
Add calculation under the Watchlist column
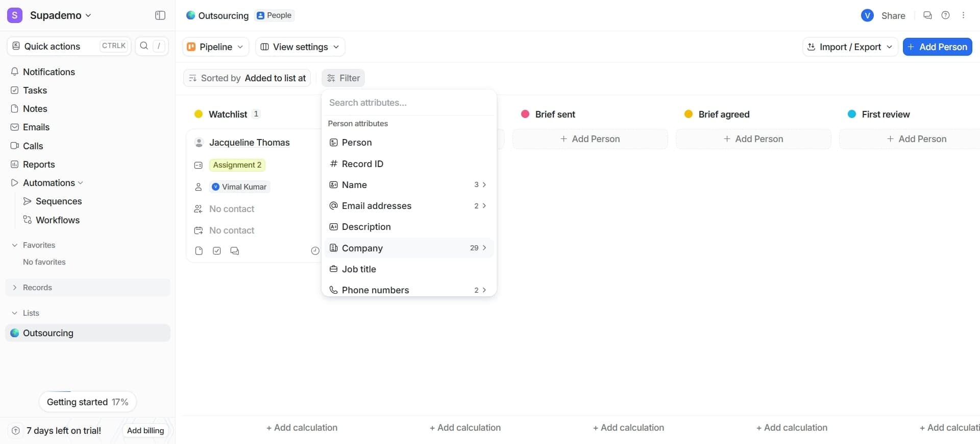pos(302,428)
